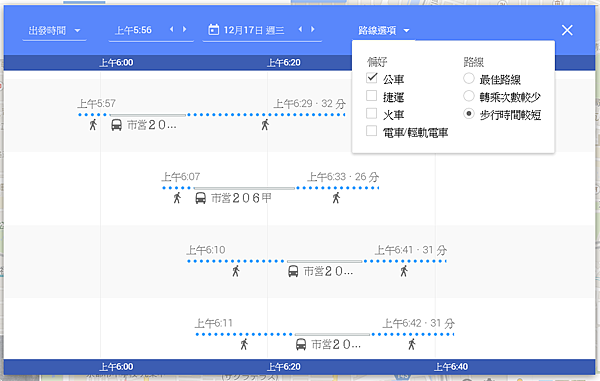Viewport: 600px width, 381px height.
Task: Click the 轉乘次數較少 label text
Action: click(x=510, y=97)
